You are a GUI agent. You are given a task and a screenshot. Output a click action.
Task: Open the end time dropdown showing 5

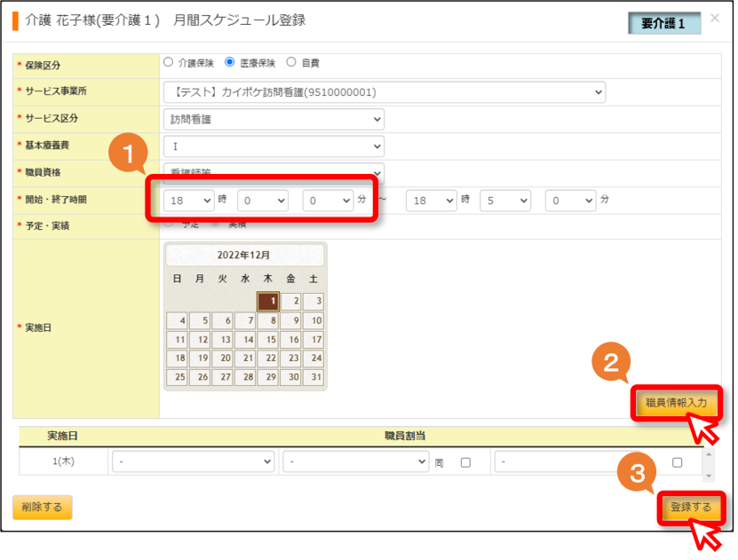(505, 201)
